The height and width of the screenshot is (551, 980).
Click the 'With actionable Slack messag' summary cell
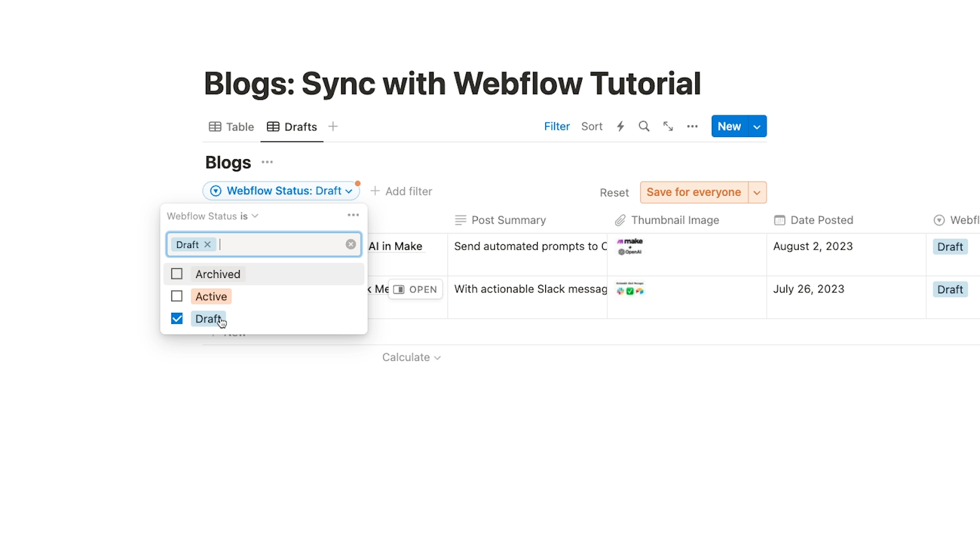[x=527, y=297]
